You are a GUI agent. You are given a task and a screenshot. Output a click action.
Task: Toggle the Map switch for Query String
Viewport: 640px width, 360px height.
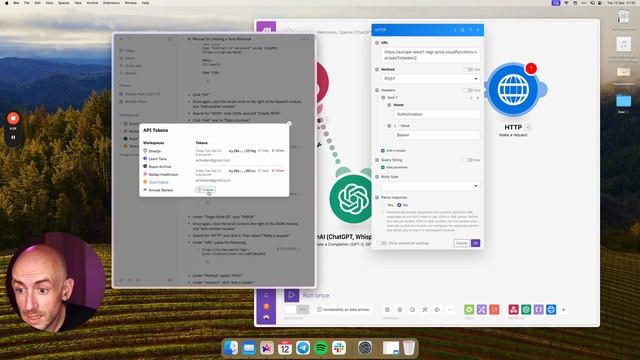469,160
